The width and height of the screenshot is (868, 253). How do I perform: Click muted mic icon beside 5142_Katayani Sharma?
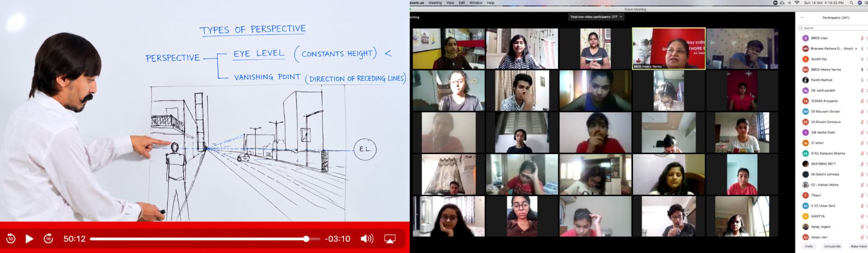pyautogui.click(x=862, y=154)
